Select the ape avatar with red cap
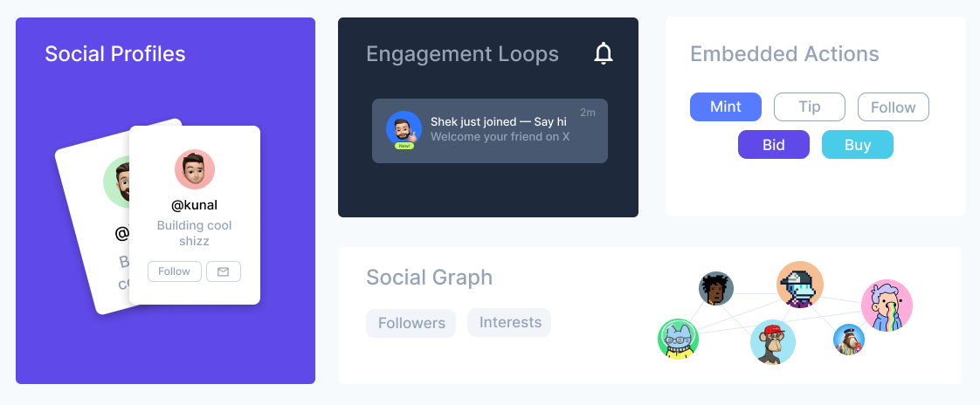The image size is (980, 405). point(773,341)
